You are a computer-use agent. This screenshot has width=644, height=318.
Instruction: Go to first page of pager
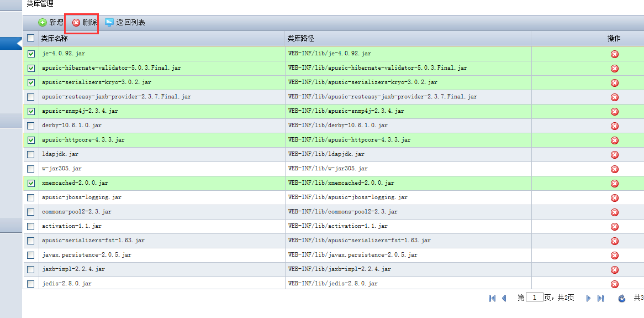pos(492,298)
